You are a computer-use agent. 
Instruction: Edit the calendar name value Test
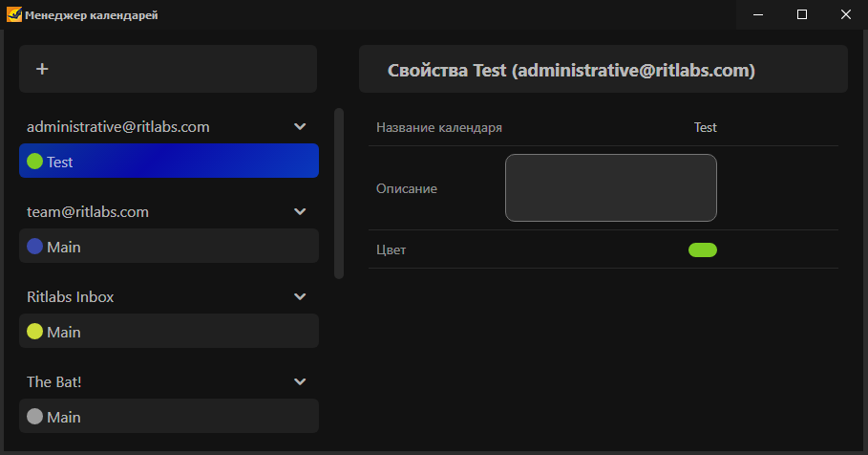(x=706, y=127)
